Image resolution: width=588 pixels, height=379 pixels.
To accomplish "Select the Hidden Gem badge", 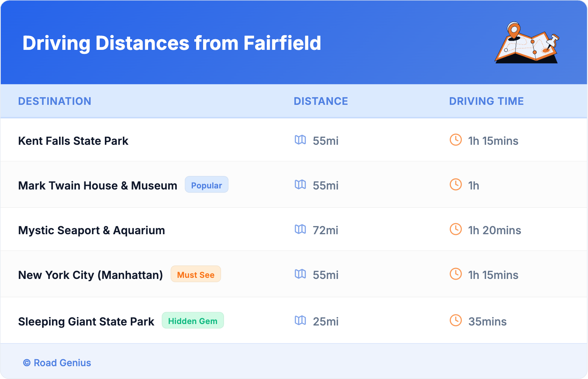I will [x=193, y=321].
